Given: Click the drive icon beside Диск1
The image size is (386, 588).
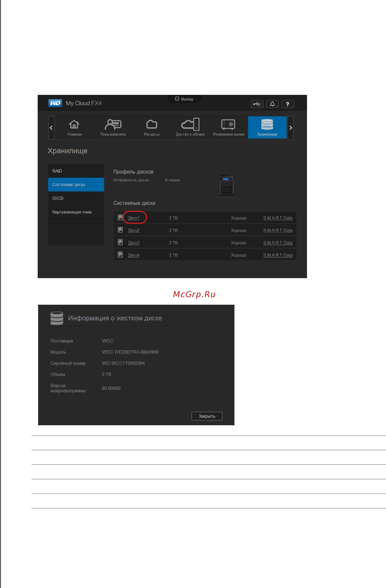Looking at the screenshot, I should (120, 217).
